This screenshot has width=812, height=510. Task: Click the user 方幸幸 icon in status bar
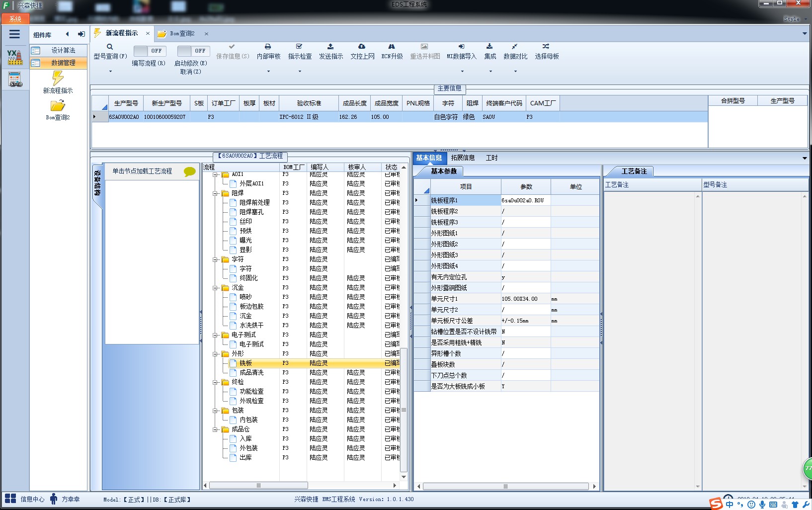pos(54,499)
